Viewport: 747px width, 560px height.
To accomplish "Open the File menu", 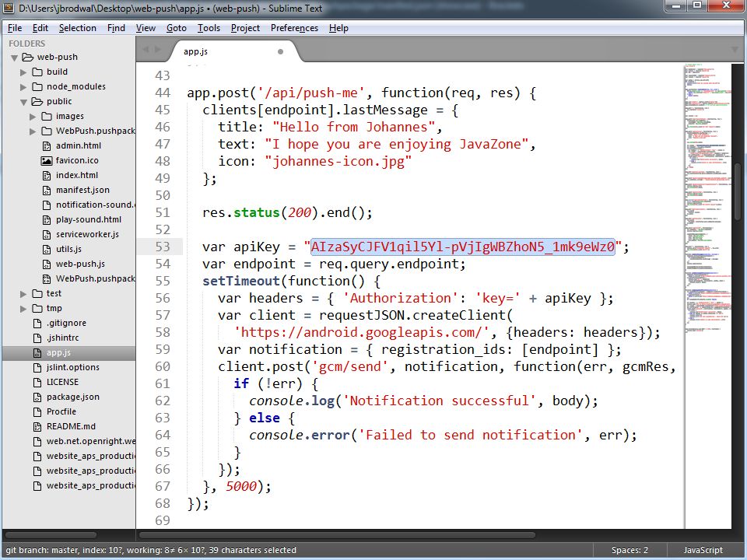I will [15, 28].
